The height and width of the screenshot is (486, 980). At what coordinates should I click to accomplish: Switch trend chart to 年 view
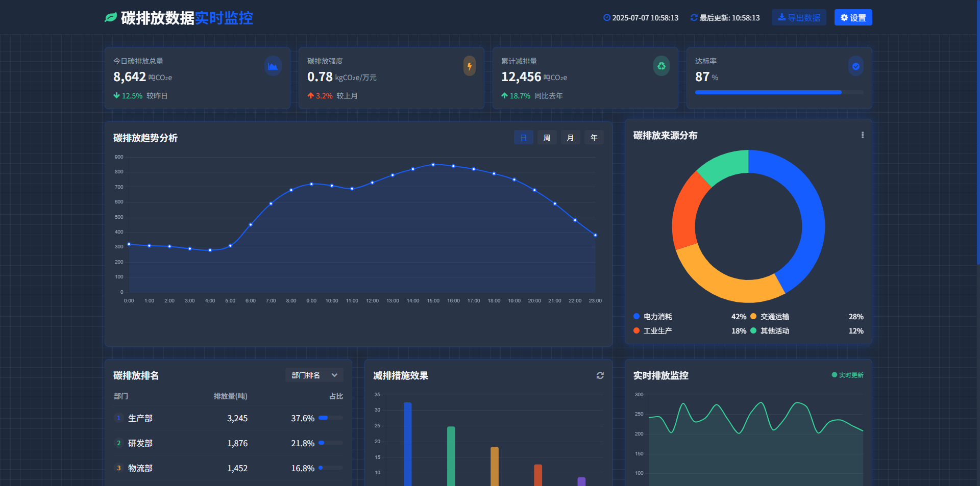tap(594, 137)
